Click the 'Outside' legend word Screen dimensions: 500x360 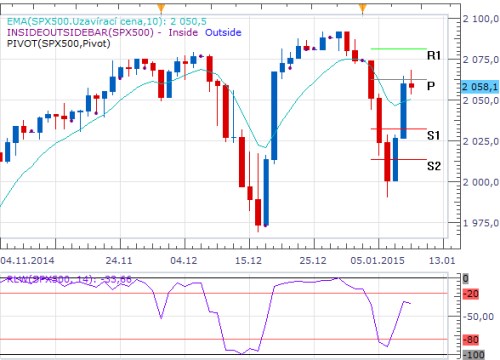point(223,33)
